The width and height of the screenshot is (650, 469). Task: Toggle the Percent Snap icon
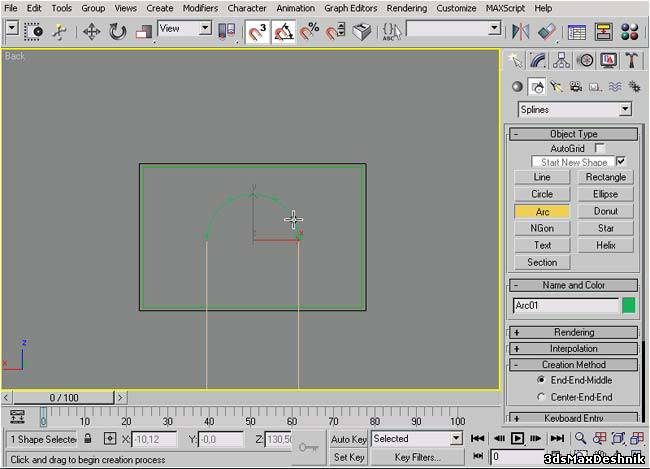pyautogui.click(x=309, y=32)
